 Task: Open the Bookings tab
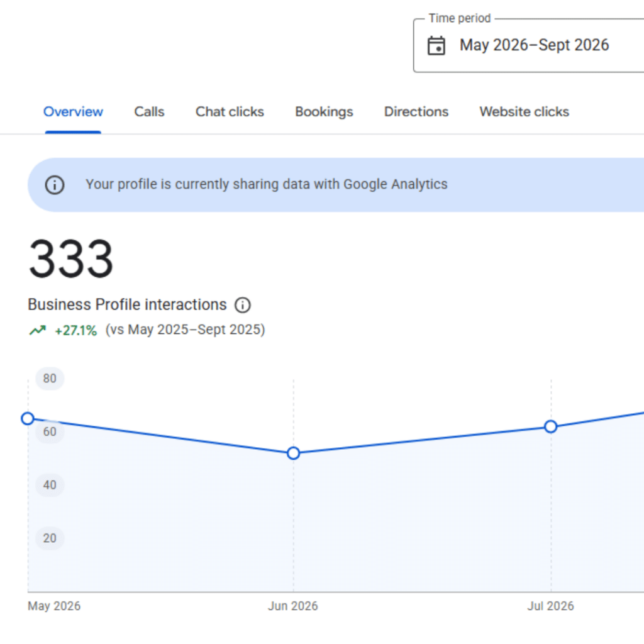point(324,112)
